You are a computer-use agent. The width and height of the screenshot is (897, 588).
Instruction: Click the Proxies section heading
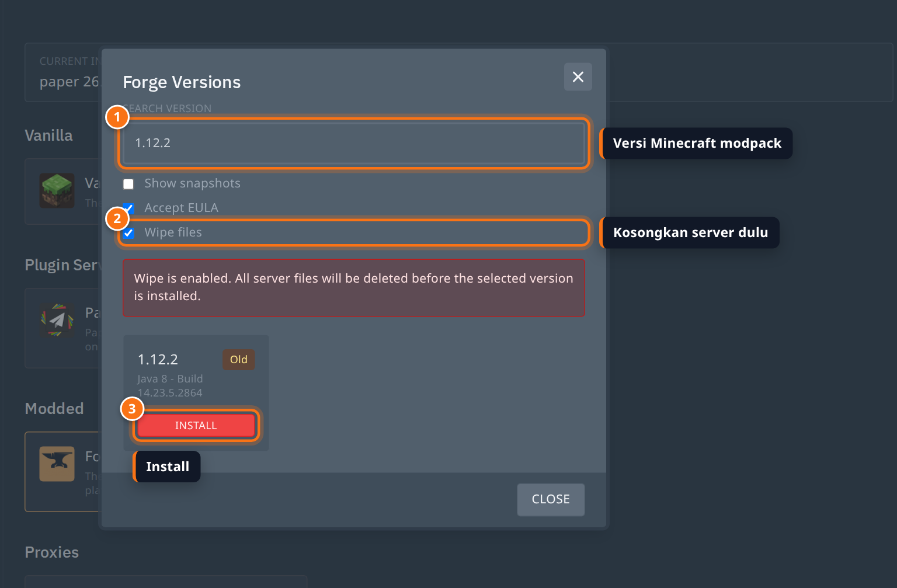[52, 552]
